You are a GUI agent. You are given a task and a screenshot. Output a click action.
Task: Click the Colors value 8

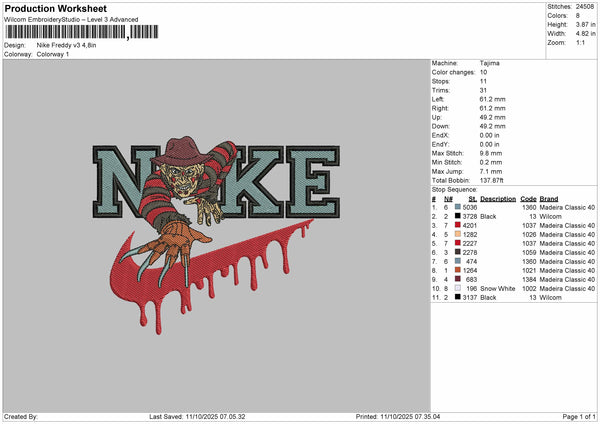pyautogui.click(x=578, y=16)
